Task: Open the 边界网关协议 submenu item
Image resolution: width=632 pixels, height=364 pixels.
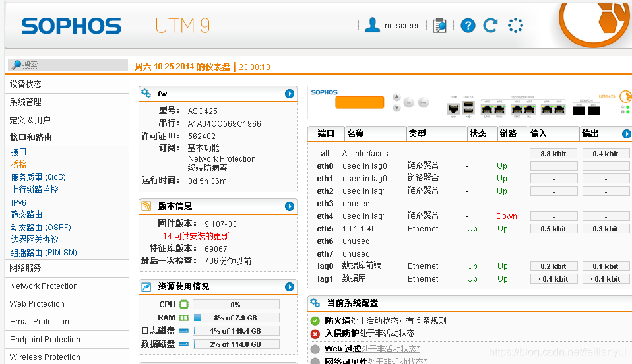Action: click(35, 240)
